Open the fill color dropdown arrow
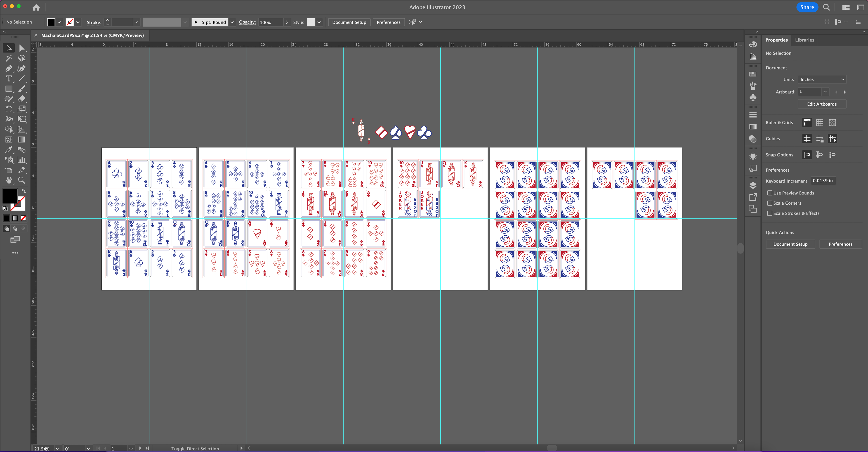This screenshot has width=868, height=452. pyautogui.click(x=59, y=22)
